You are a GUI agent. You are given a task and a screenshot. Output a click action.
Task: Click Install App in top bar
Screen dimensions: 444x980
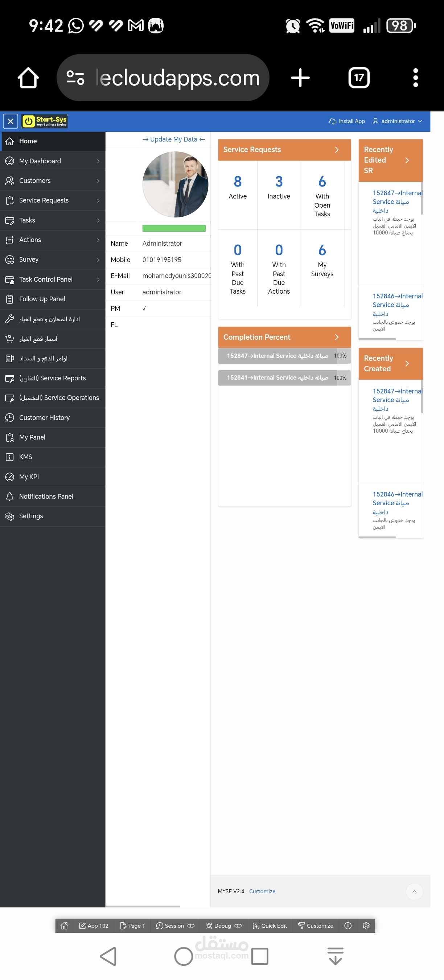(347, 121)
